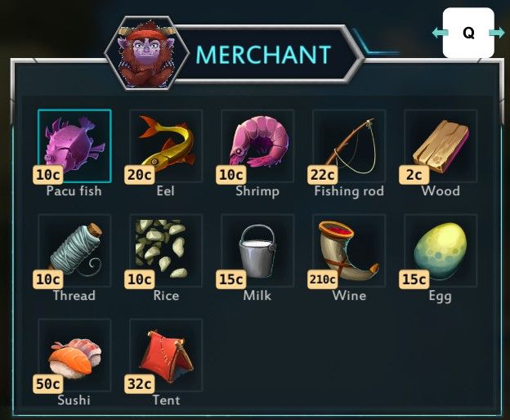Click the right arrow beside Q
Screen dimensions: 510x420
click(x=497, y=33)
